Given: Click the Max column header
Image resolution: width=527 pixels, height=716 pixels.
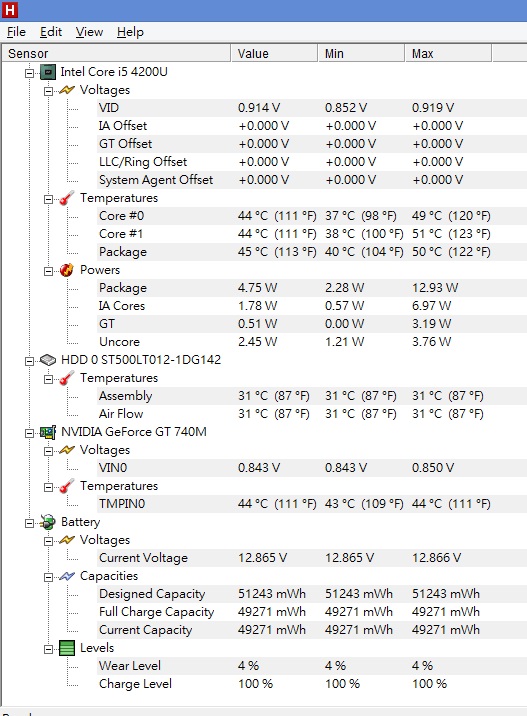Looking at the screenshot, I should coord(448,53).
